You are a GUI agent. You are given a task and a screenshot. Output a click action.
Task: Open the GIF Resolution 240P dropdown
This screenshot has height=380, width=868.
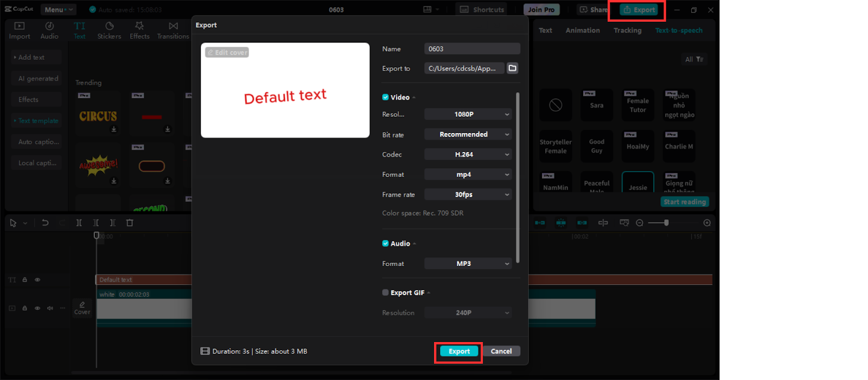pyautogui.click(x=468, y=313)
